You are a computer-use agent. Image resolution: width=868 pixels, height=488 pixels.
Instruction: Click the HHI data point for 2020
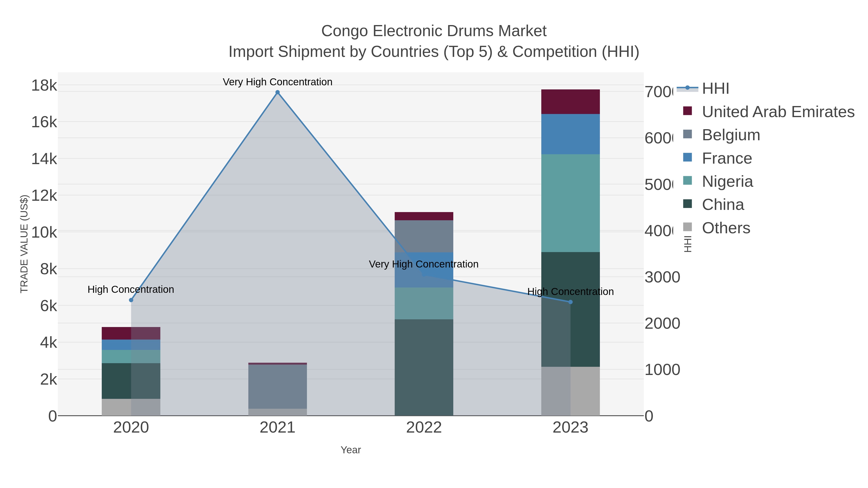(131, 300)
